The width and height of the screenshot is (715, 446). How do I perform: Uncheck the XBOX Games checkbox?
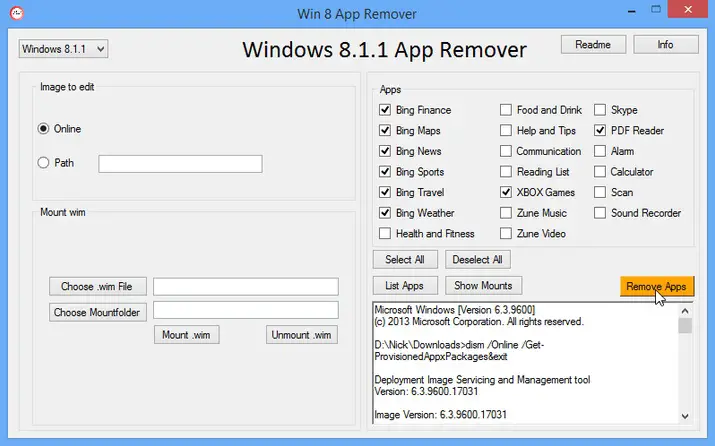[506, 192]
